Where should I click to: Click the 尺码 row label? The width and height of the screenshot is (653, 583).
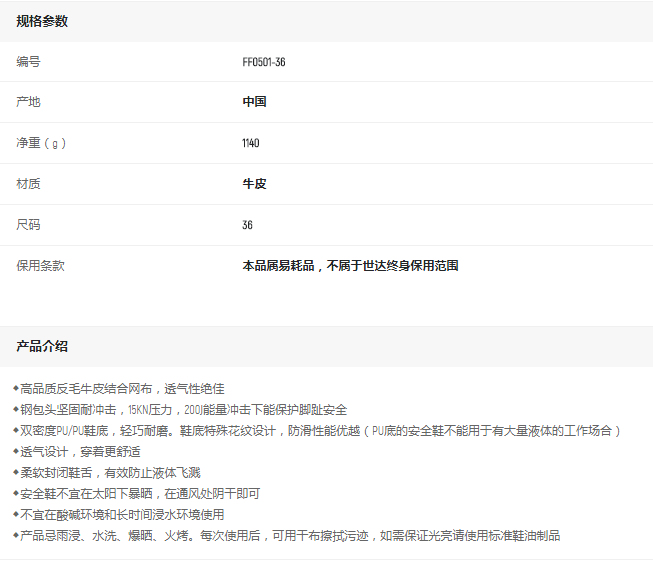tap(28, 225)
